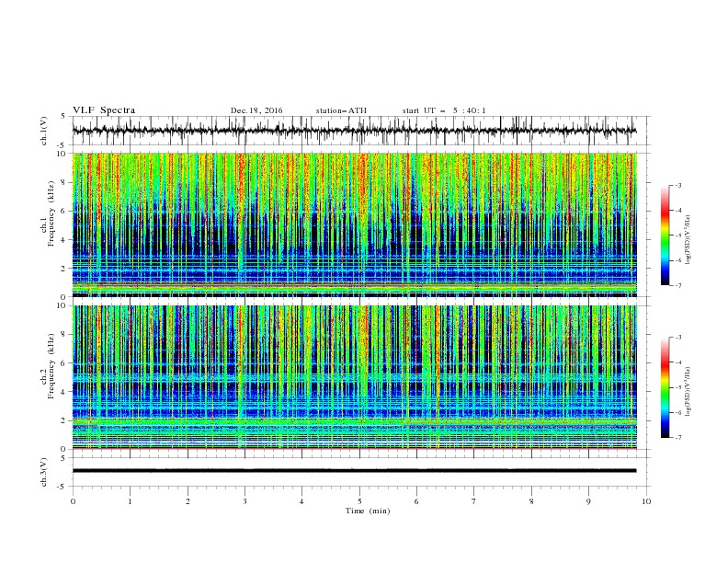
Task: Click the "2" kHz tick on ch.2 axis
Action: pos(65,420)
